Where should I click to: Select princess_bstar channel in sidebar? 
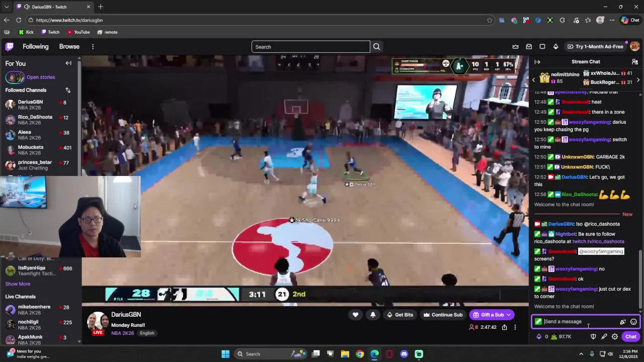click(x=40, y=165)
